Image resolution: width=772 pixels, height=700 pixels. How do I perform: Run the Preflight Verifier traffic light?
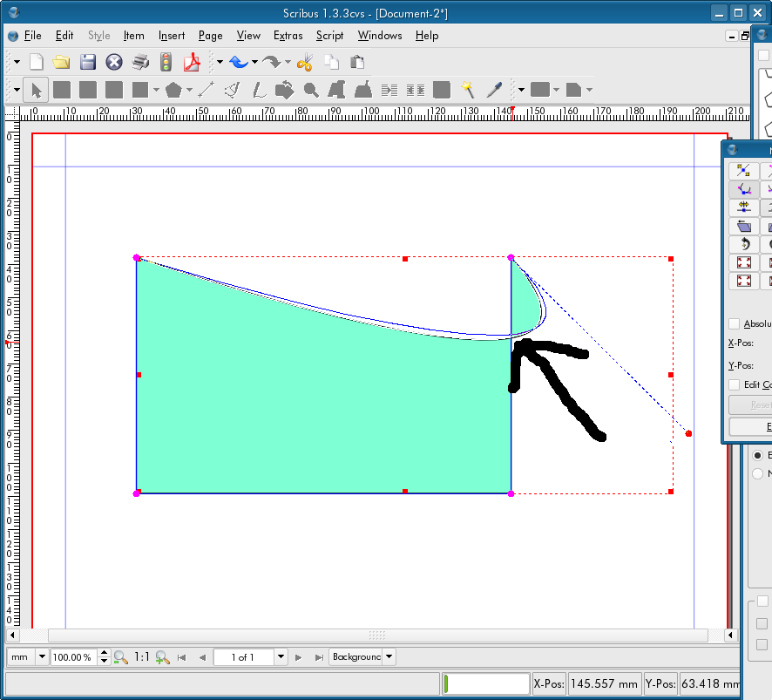166,62
